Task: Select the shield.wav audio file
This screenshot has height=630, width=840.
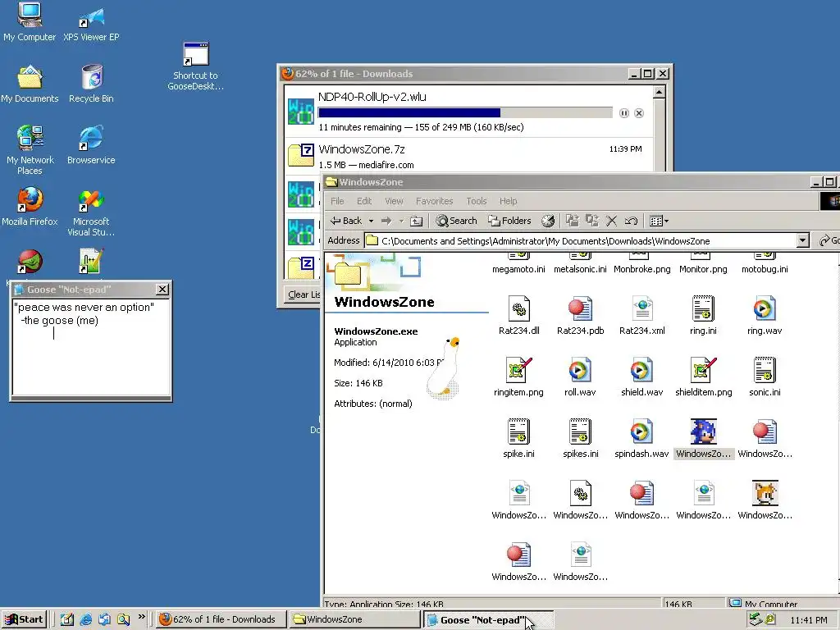Action: 641,370
